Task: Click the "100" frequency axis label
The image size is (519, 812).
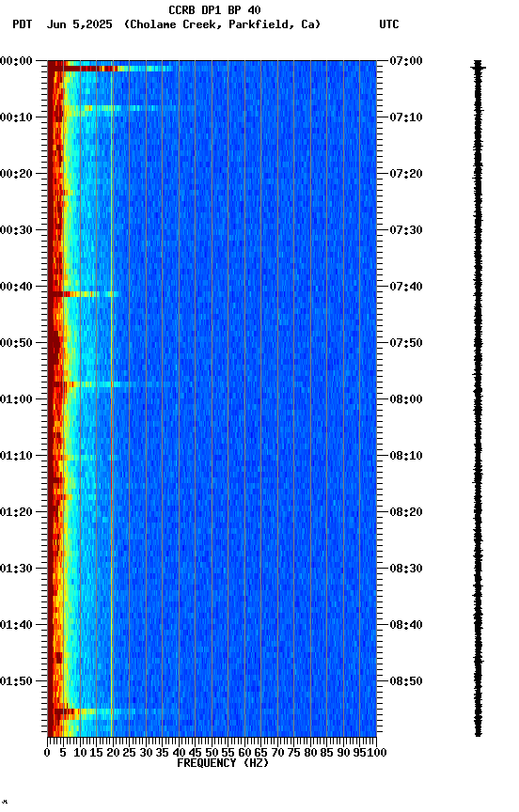Action: [x=378, y=753]
